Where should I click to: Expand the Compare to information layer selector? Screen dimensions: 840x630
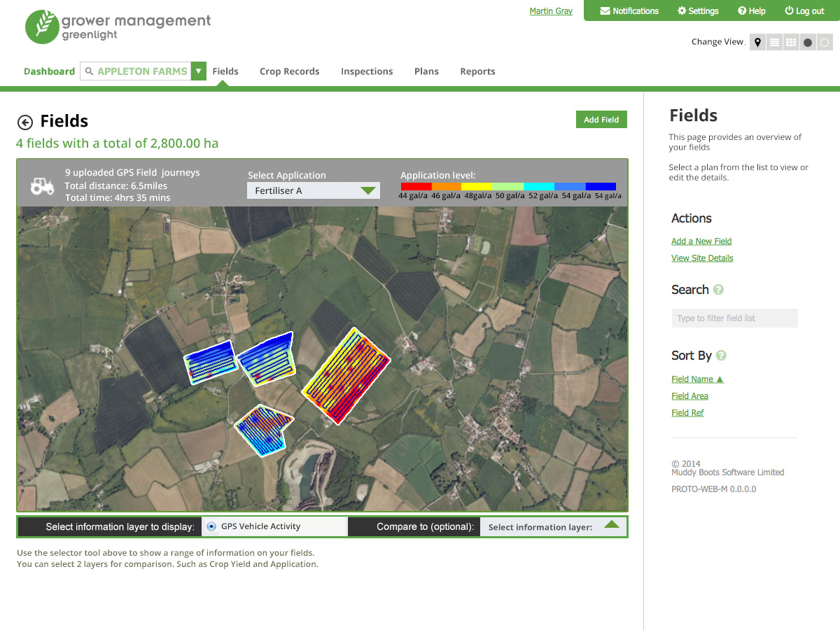553,526
